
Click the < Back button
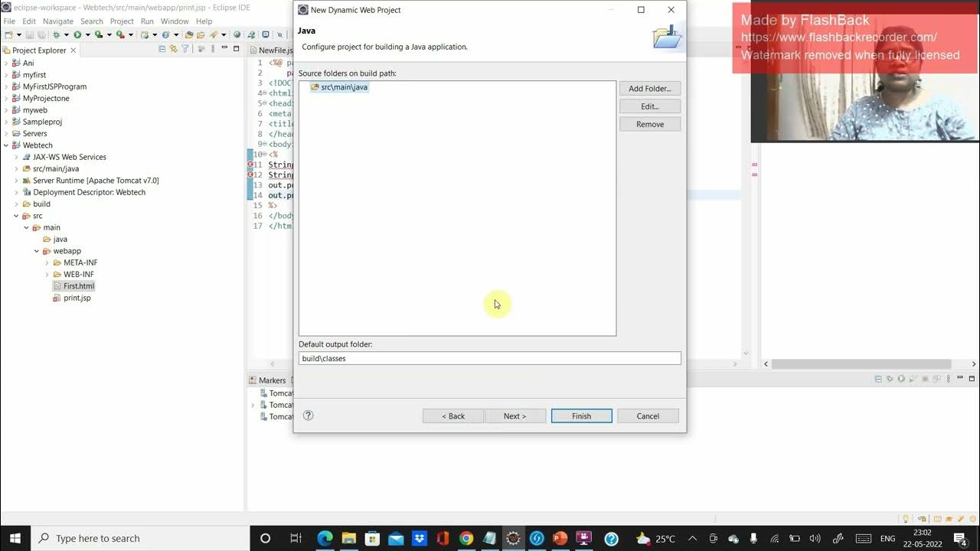pyautogui.click(x=453, y=416)
